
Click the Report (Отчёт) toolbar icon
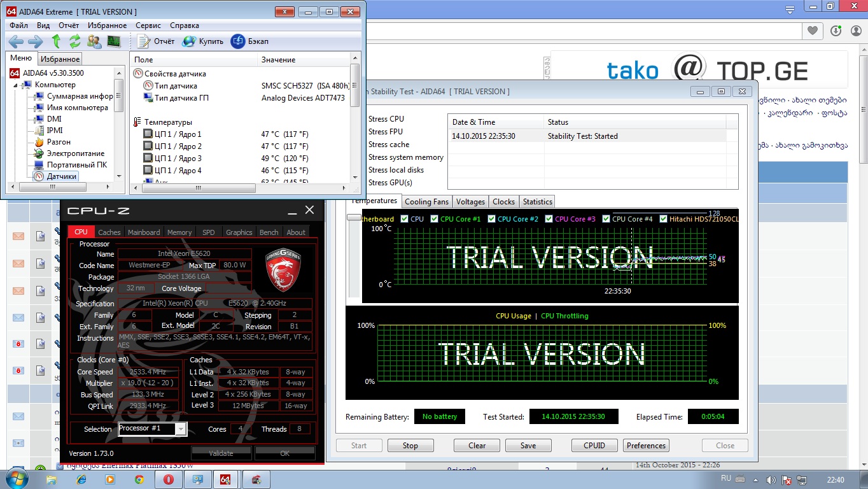click(x=143, y=41)
